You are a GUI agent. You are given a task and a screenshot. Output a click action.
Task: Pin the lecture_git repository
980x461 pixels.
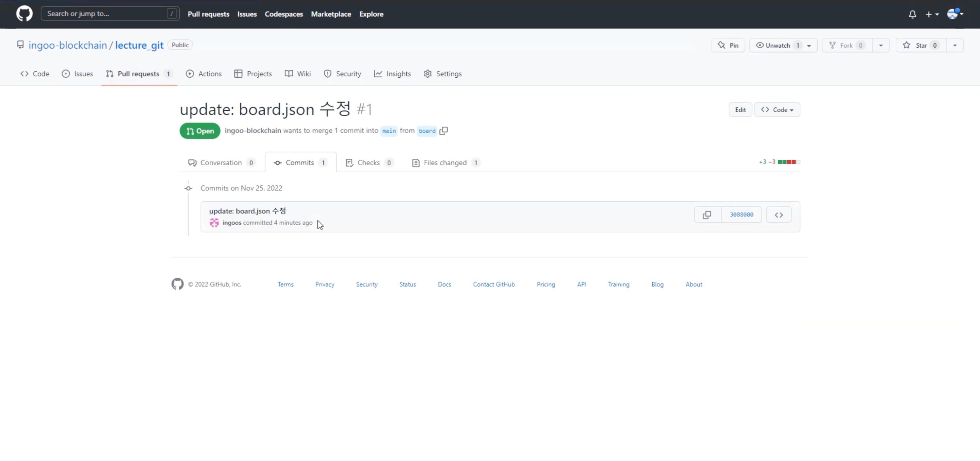tap(728, 45)
